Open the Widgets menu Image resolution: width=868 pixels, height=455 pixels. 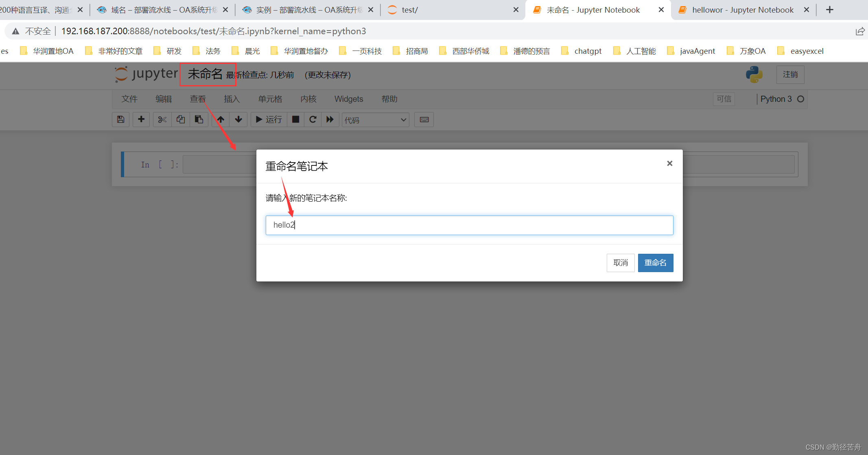pyautogui.click(x=349, y=99)
